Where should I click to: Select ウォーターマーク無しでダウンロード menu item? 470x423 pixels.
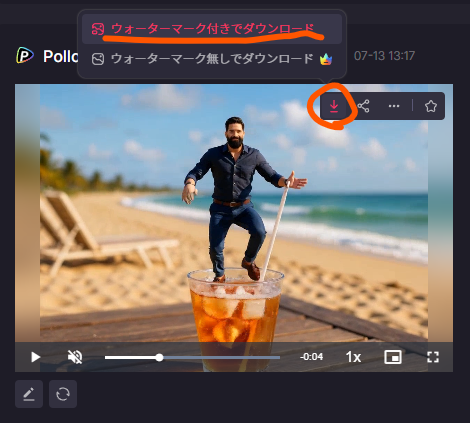pos(212,59)
